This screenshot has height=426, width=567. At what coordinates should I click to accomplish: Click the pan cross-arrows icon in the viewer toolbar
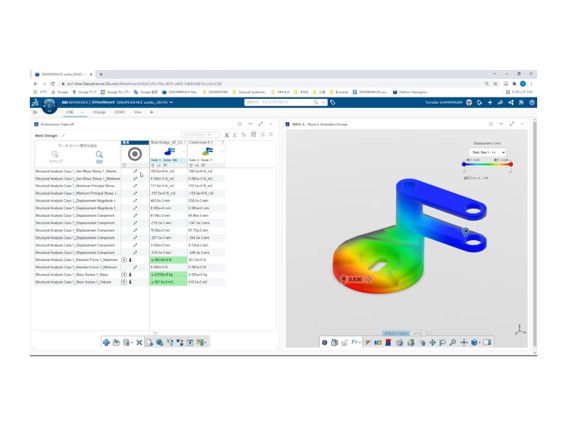point(432,342)
